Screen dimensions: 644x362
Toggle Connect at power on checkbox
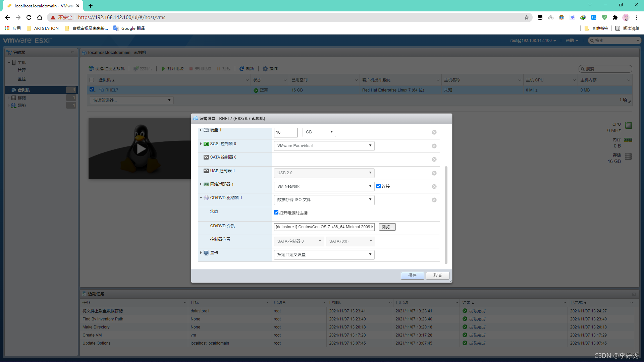tap(276, 213)
